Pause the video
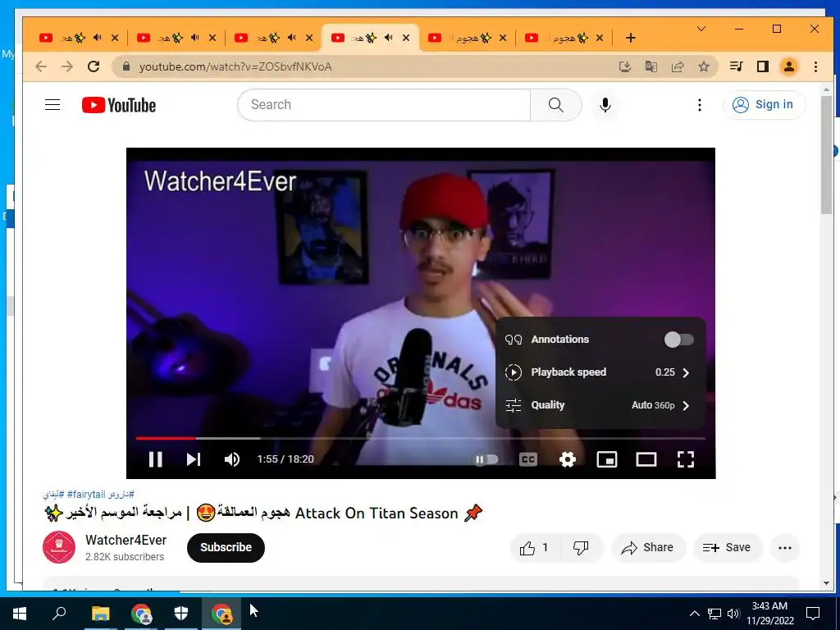 click(155, 459)
